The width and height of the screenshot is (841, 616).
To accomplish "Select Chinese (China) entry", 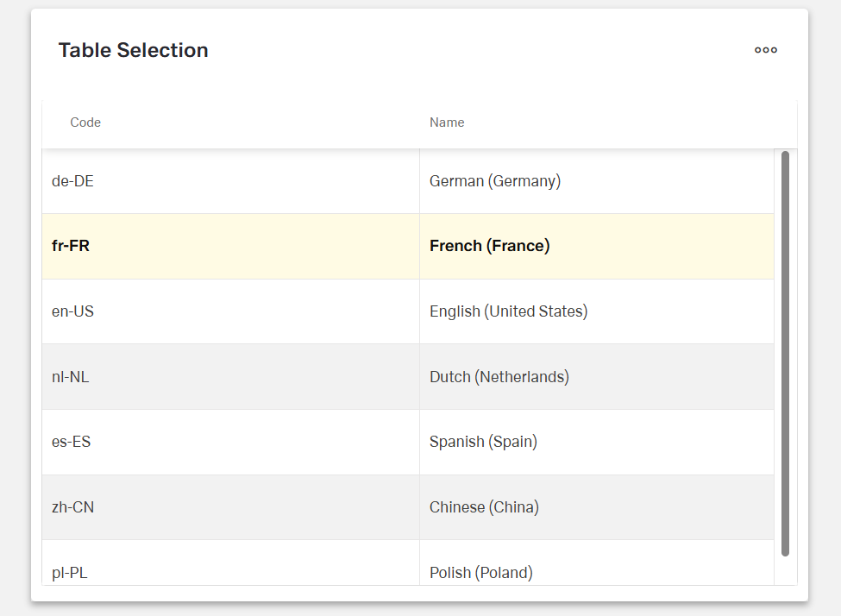I will click(483, 507).
